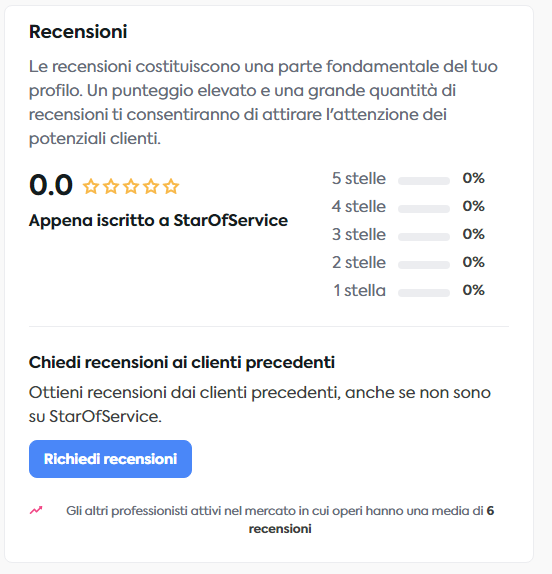Click the Richiedi recensioni button
This screenshot has width=552, height=574.
tap(110, 459)
